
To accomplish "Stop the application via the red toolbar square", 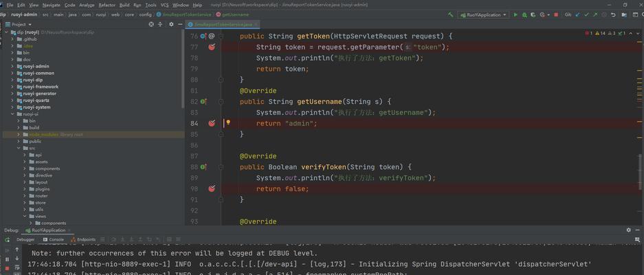I will (556, 15).
